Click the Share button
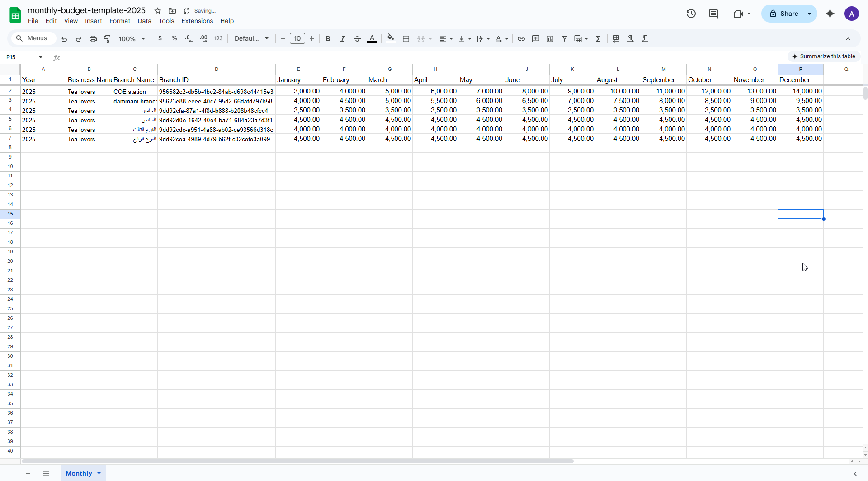This screenshot has height=481, width=868. point(783,14)
